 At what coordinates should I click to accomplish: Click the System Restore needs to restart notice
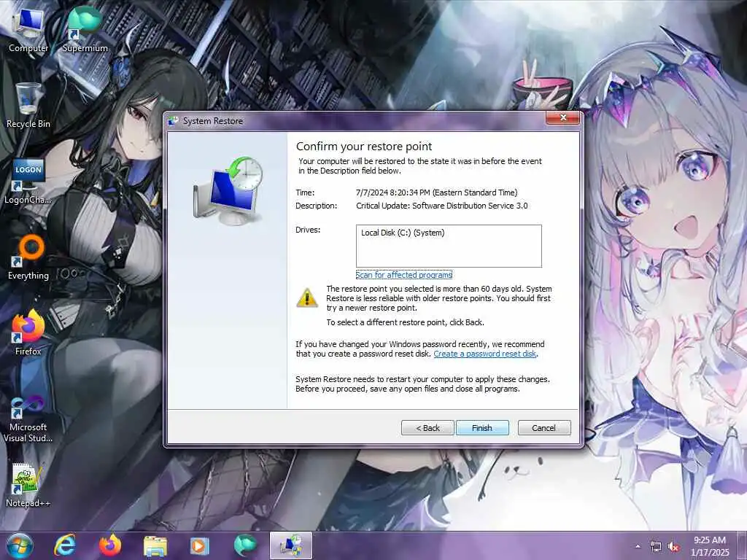(422, 384)
